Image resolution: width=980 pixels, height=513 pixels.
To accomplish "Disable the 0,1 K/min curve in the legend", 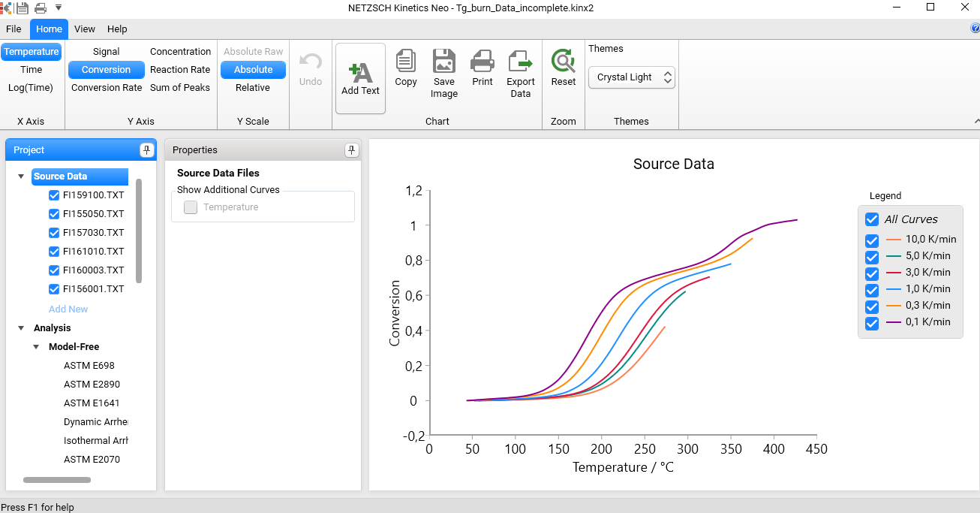I will pos(871,324).
